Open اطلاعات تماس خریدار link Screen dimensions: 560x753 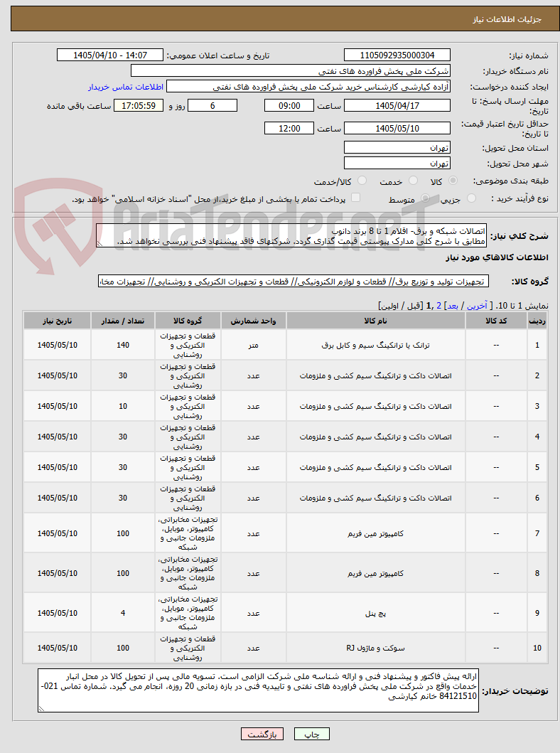126,87
